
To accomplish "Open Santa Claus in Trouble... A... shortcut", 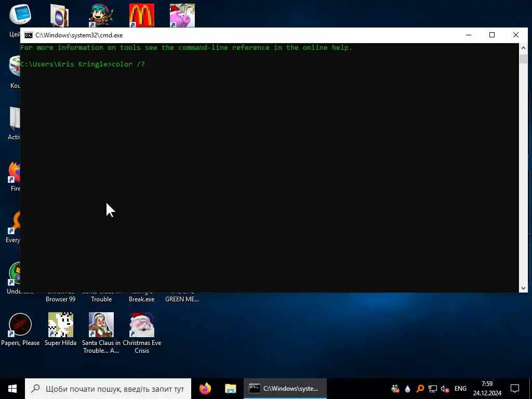I will [x=101, y=333].
